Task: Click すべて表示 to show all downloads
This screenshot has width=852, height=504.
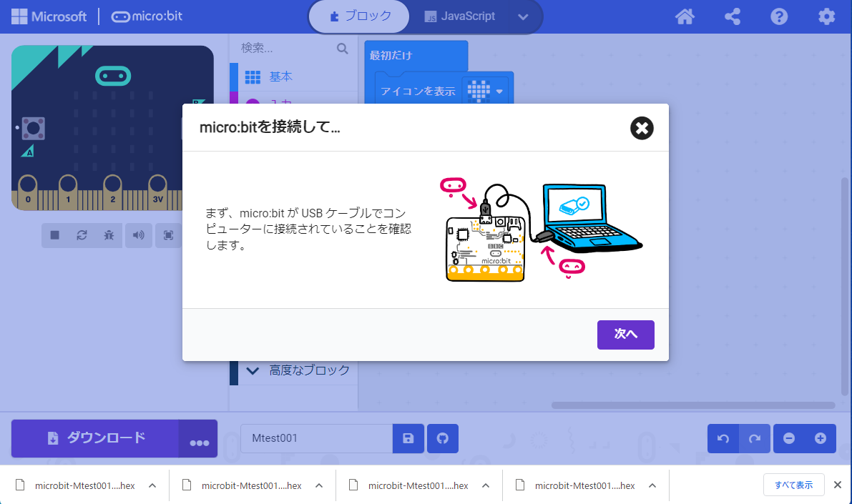Action: [794, 485]
